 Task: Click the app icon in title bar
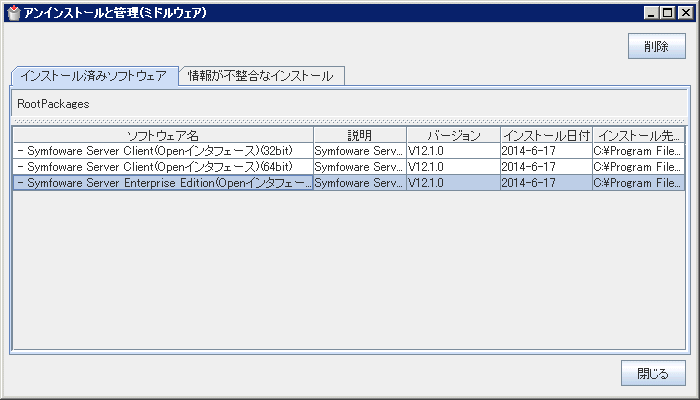[x=14, y=13]
